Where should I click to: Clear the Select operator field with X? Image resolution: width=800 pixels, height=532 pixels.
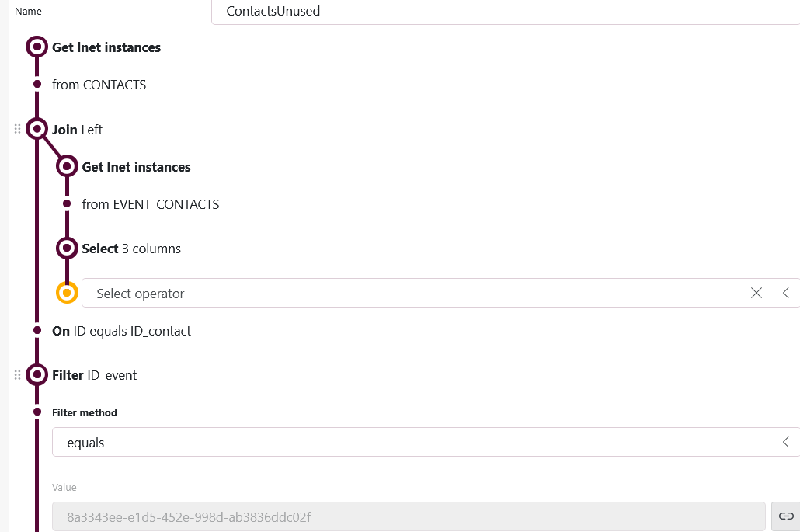click(x=757, y=293)
